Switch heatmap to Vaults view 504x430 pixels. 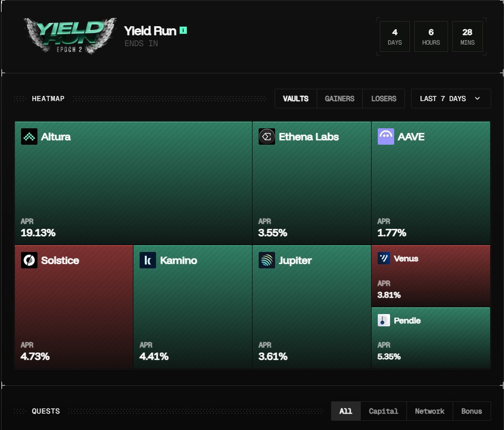click(x=296, y=99)
